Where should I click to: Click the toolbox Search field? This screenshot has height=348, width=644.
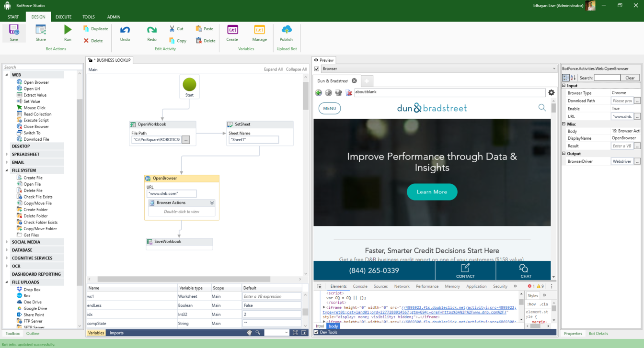[42, 67]
